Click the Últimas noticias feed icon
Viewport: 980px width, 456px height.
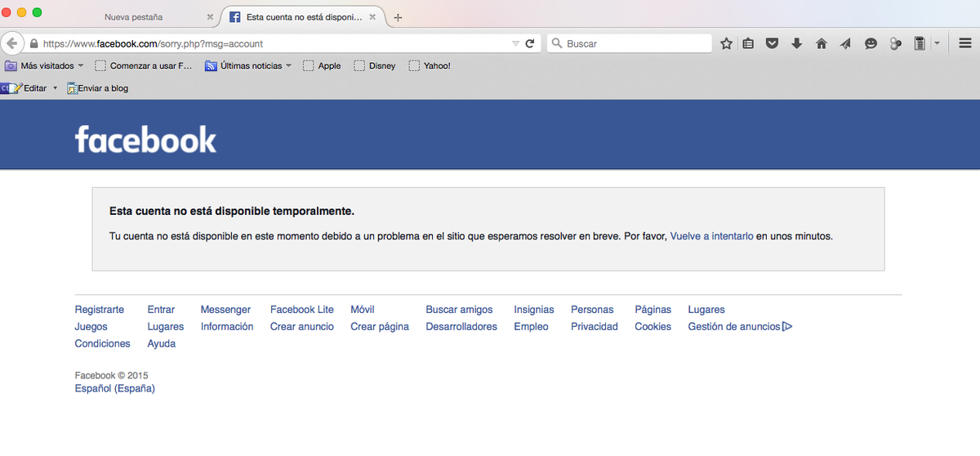coord(211,65)
